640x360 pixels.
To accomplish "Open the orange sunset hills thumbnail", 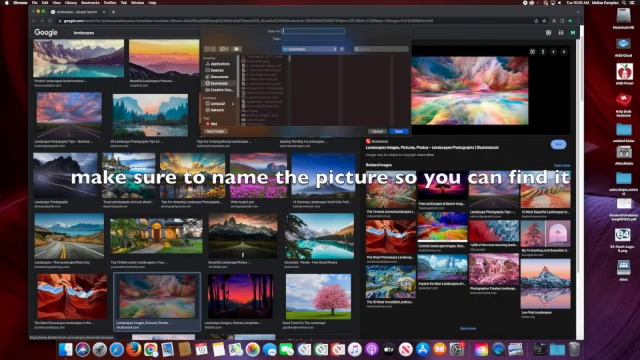I will click(164, 59).
